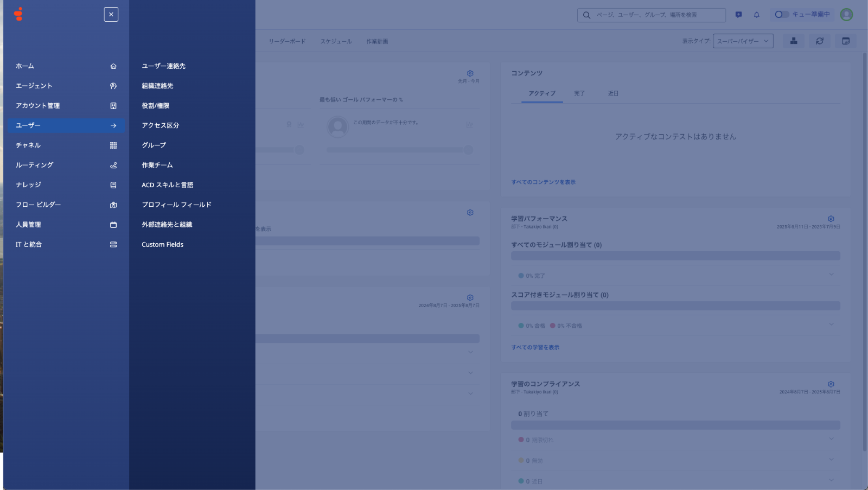The width and height of the screenshot is (868, 490).
Task: Open the notifications bell icon
Action: pos(757,15)
